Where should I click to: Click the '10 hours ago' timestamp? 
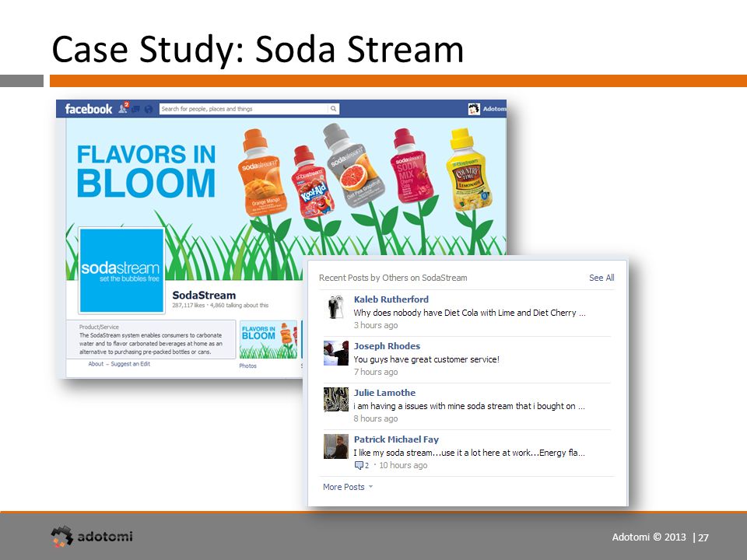[403, 465]
